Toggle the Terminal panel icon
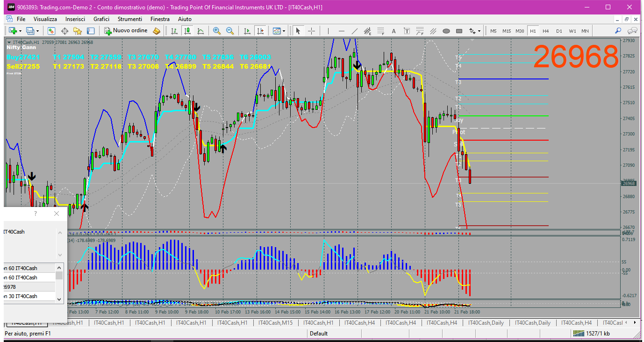This screenshot has height=342, width=644. tap(91, 31)
